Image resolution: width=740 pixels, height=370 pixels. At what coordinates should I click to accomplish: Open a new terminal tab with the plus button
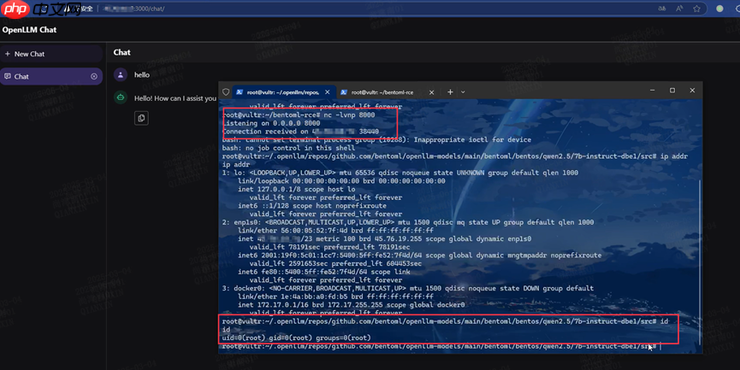pos(450,92)
